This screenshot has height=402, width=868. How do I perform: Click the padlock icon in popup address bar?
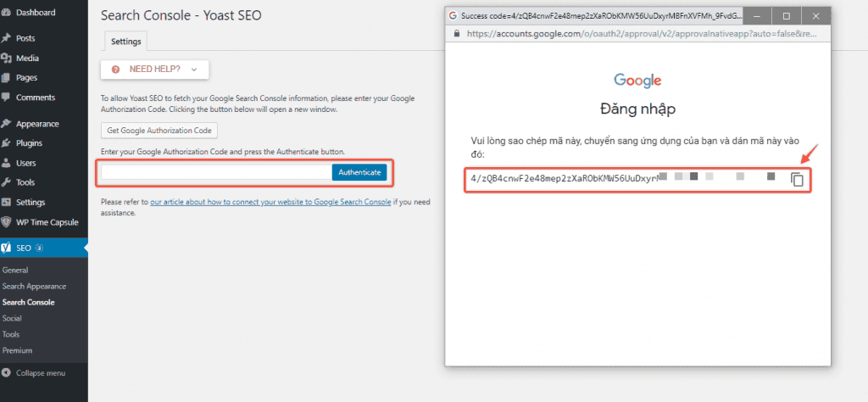coord(457,33)
